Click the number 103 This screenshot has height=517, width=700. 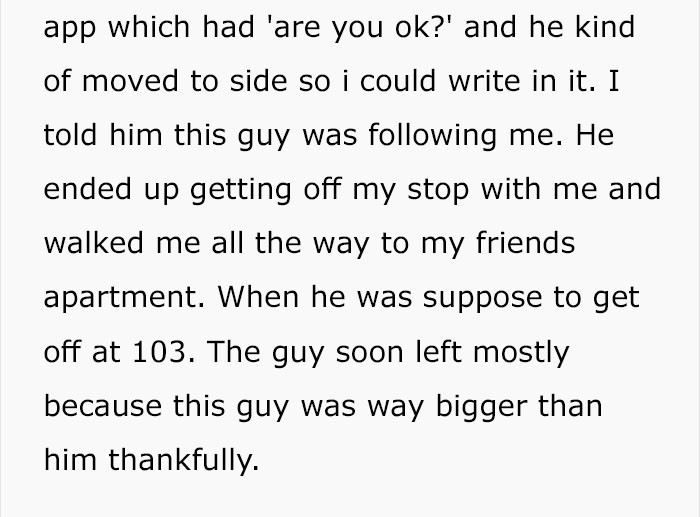(153, 353)
